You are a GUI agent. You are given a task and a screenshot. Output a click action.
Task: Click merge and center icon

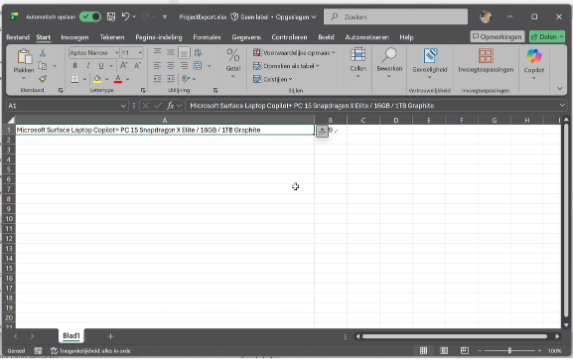coord(198,66)
